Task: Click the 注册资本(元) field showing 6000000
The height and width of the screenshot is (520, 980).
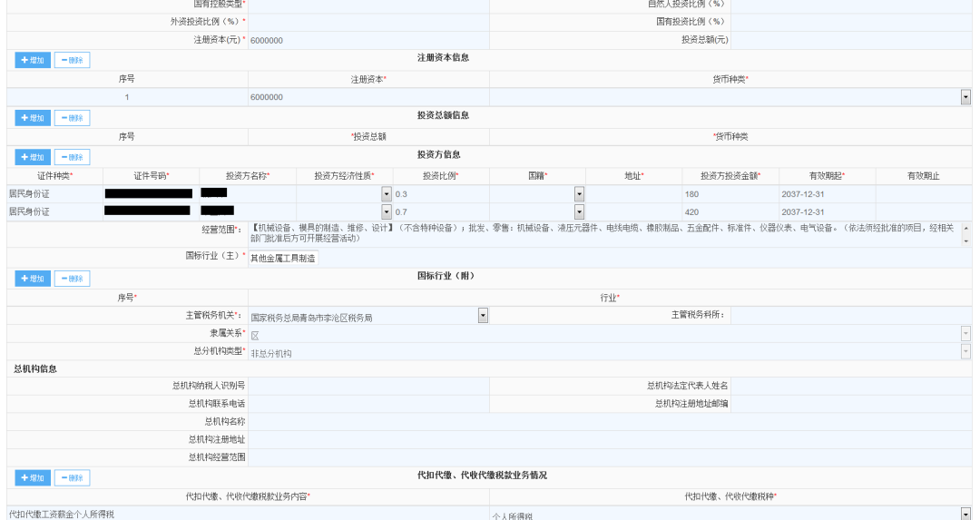Action: (368, 40)
